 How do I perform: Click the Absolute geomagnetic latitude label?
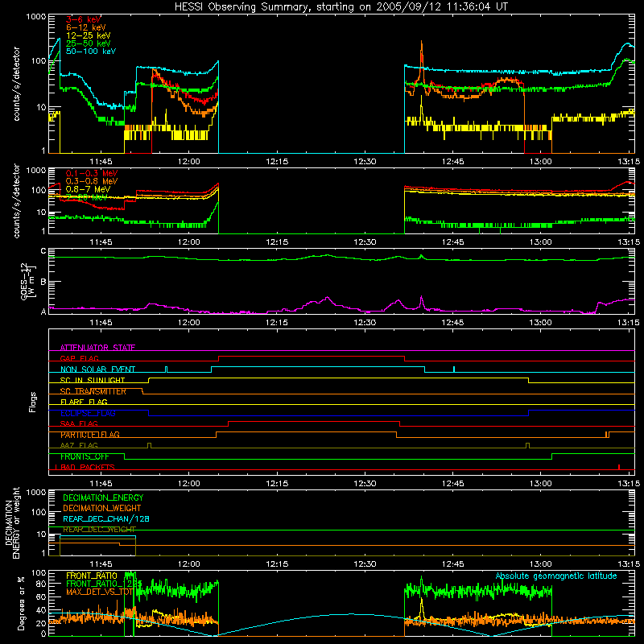point(556,576)
